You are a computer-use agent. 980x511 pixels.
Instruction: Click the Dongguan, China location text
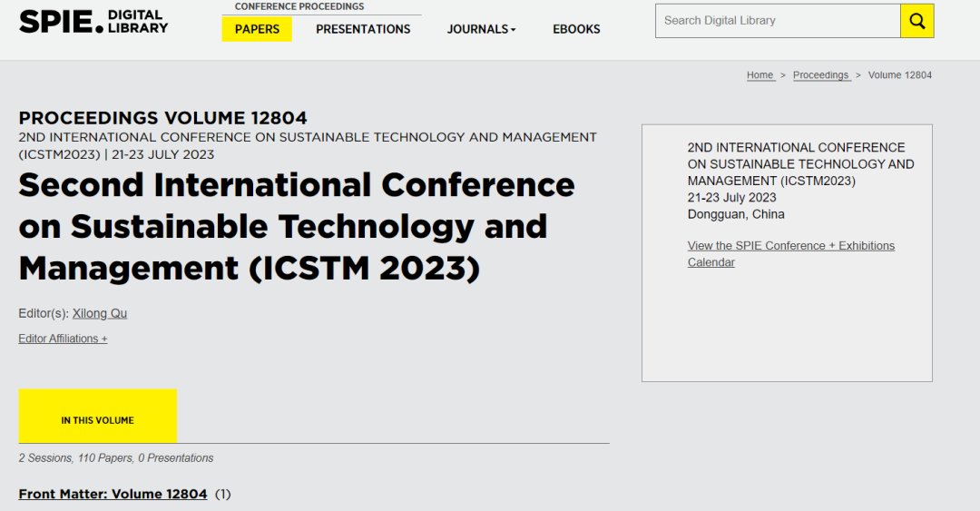point(736,214)
